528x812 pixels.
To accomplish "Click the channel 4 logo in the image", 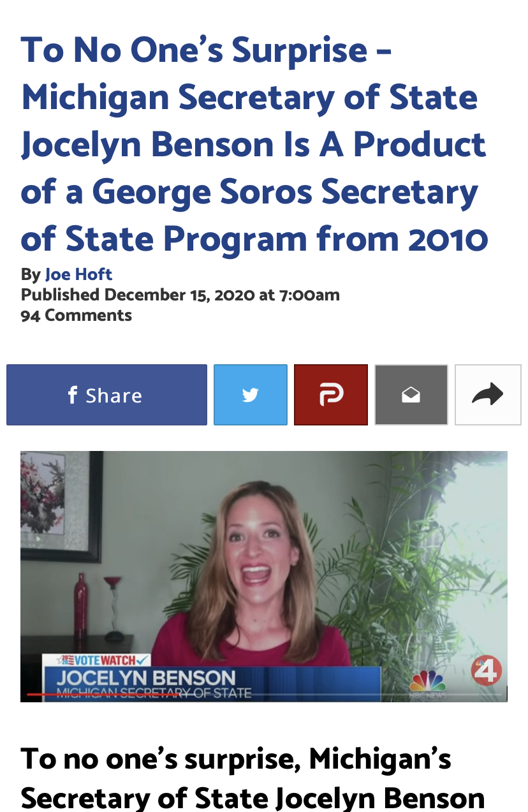I will [x=487, y=670].
